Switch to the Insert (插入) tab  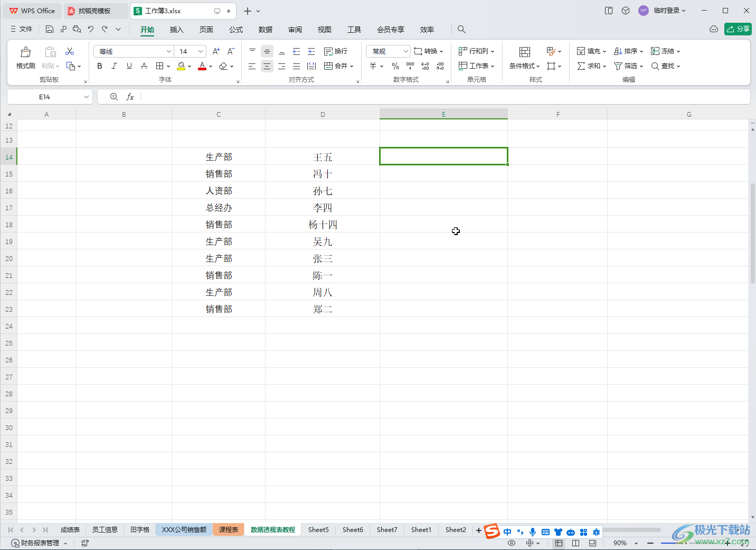[176, 30]
